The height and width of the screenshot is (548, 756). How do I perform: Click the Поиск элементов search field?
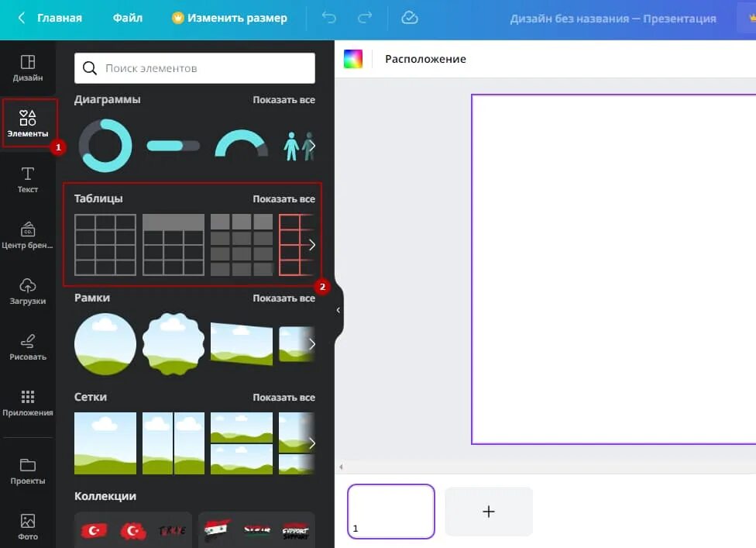(x=194, y=68)
